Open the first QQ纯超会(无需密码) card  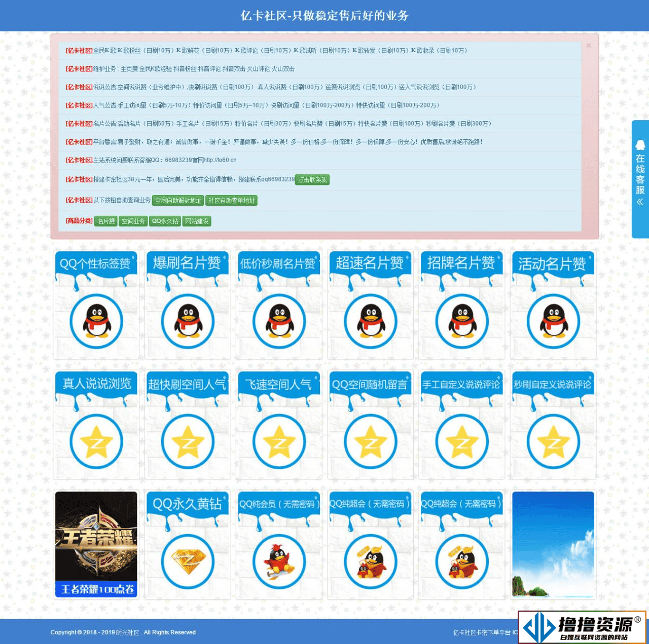pyautogui.click(x=371, y=545)
